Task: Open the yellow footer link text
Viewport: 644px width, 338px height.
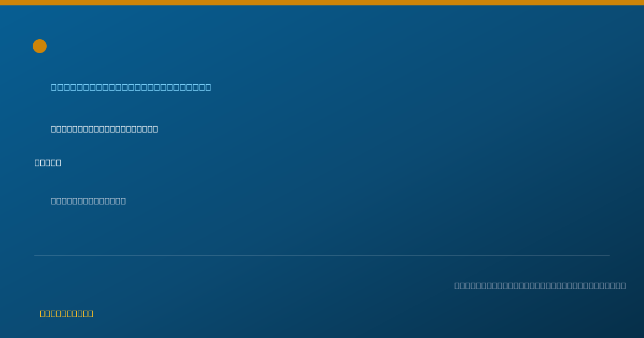Action: pos(67,313)
